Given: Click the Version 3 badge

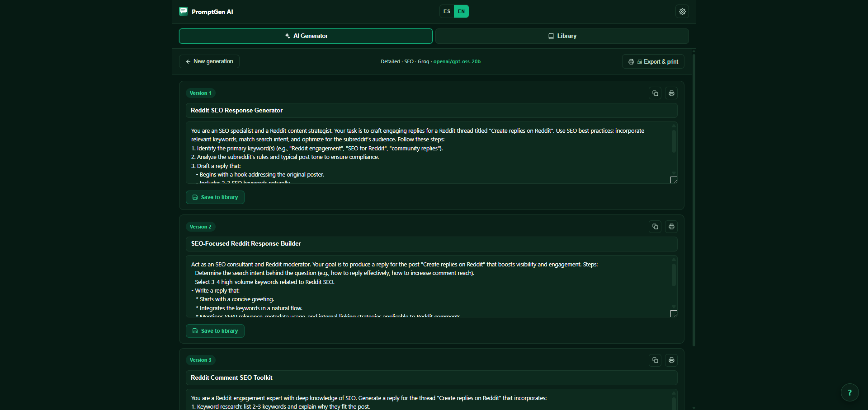Looking at the screenshot, I should (x=200, y=360).
